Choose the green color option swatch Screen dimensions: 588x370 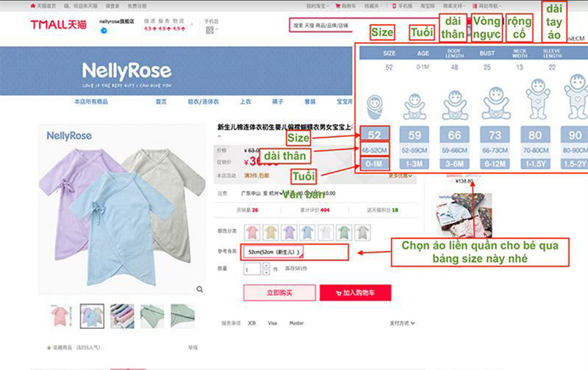click(x=344, y=232)
